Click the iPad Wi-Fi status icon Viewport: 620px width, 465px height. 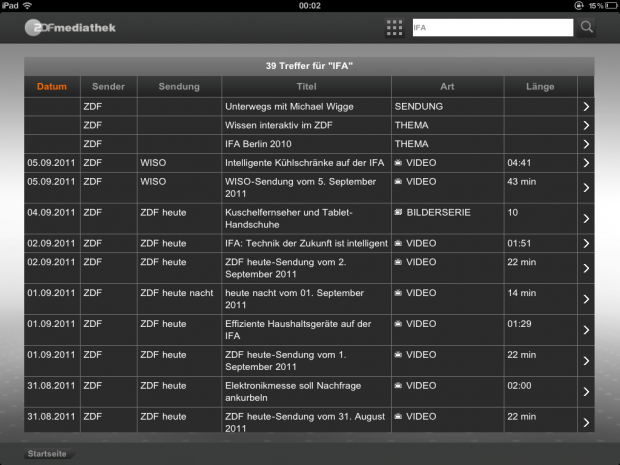(27, 6)
